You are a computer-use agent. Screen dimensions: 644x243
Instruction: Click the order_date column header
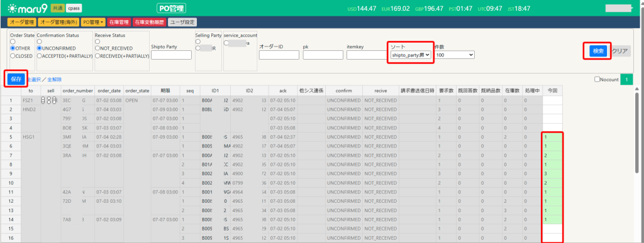(x=109, y=90)
